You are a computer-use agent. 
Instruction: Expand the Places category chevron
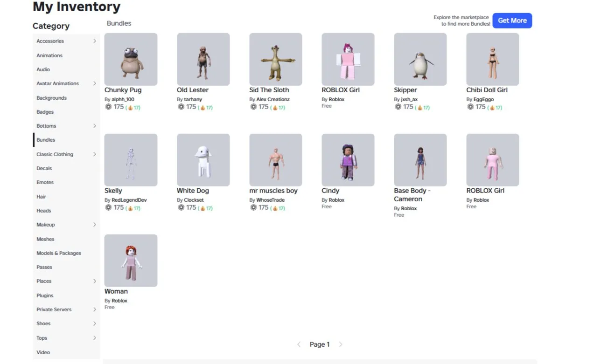(94, 281)
